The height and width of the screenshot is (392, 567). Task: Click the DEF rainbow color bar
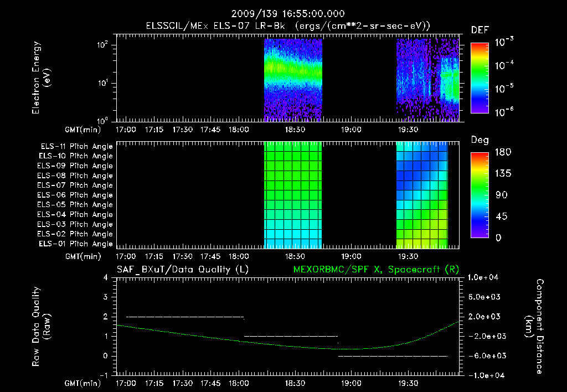[x=480, y=78]
